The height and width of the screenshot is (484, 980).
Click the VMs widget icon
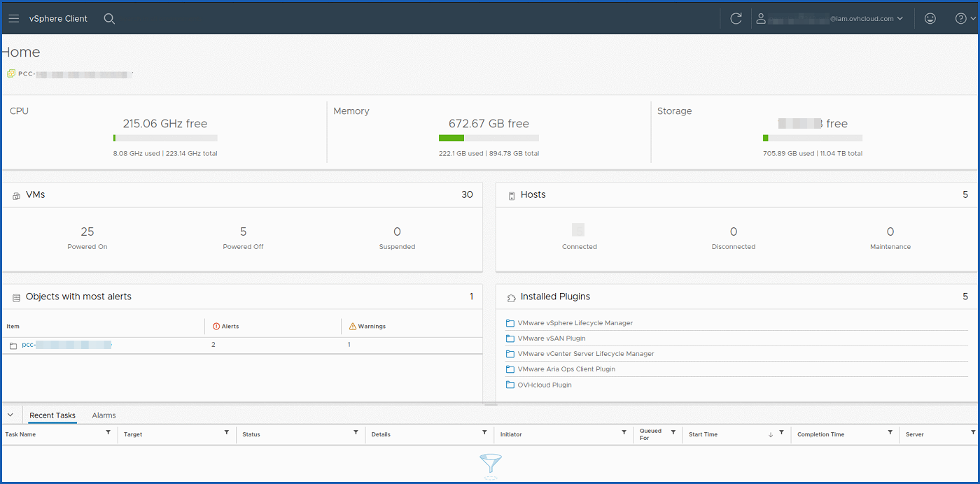click(x=15, y=194)
